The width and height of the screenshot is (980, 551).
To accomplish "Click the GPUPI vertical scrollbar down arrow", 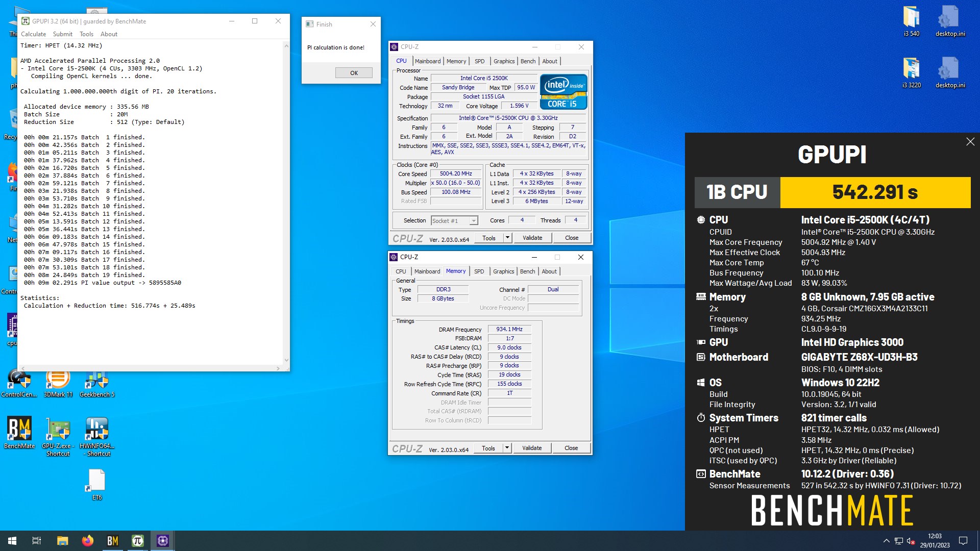I will click(x=286, y=360).
